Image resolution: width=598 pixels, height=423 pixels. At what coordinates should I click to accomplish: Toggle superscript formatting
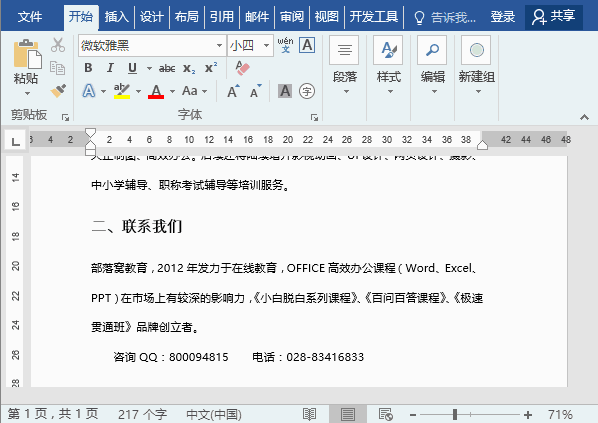pyautogui.click(x=211, y=68)
